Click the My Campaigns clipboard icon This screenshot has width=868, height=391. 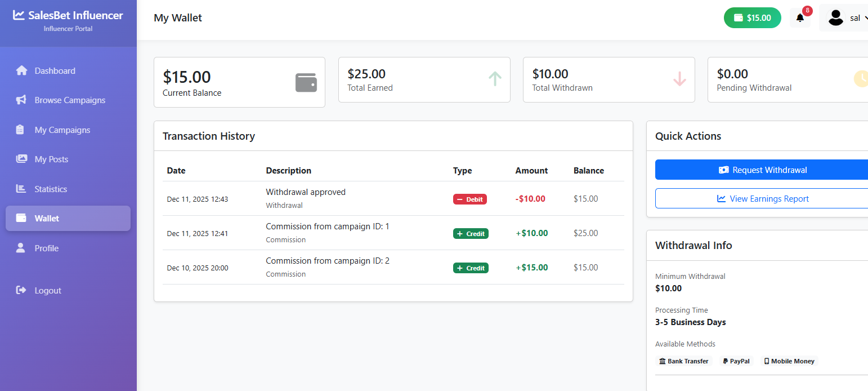pos(20,130)
